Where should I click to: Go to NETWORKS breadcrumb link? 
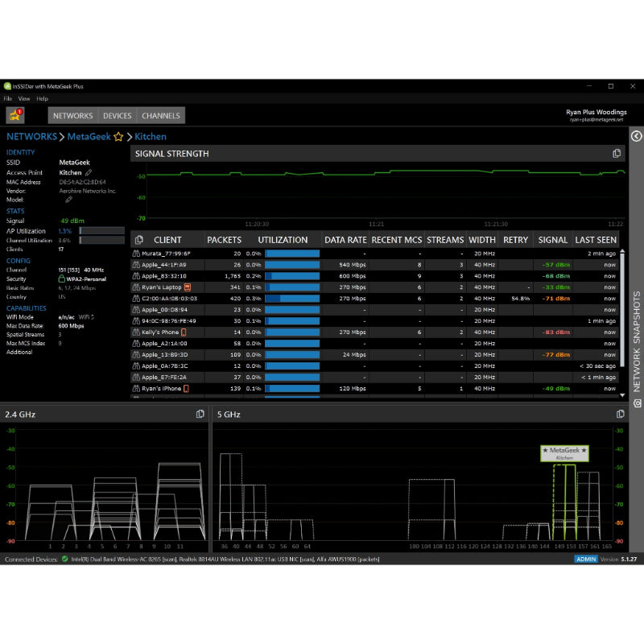click(x=31, y=137)
